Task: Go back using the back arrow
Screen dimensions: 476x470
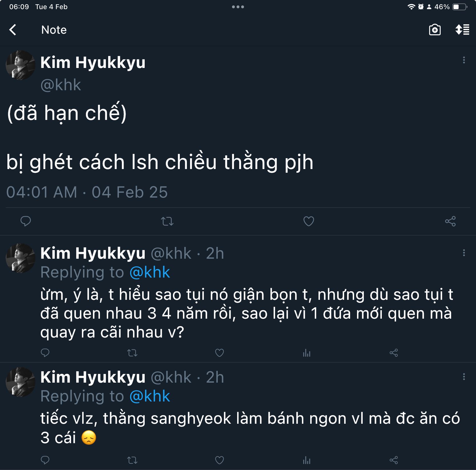Action: pos(13,30)
